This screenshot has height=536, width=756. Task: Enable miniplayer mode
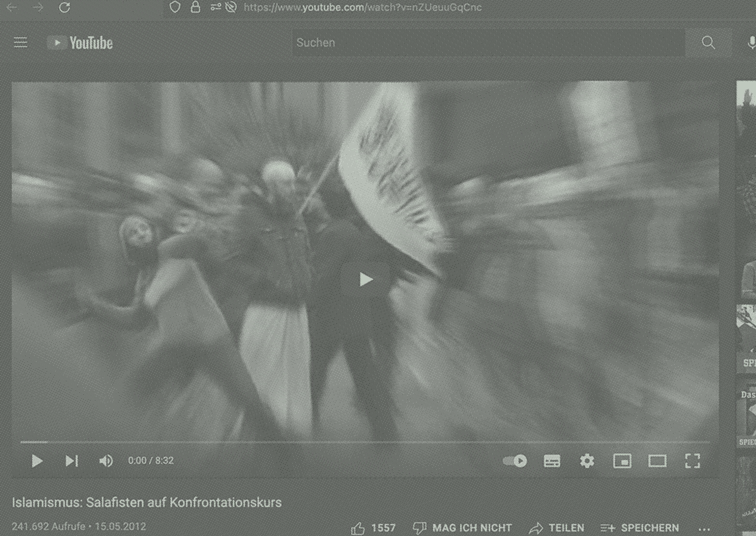click(x=622, y=461)
